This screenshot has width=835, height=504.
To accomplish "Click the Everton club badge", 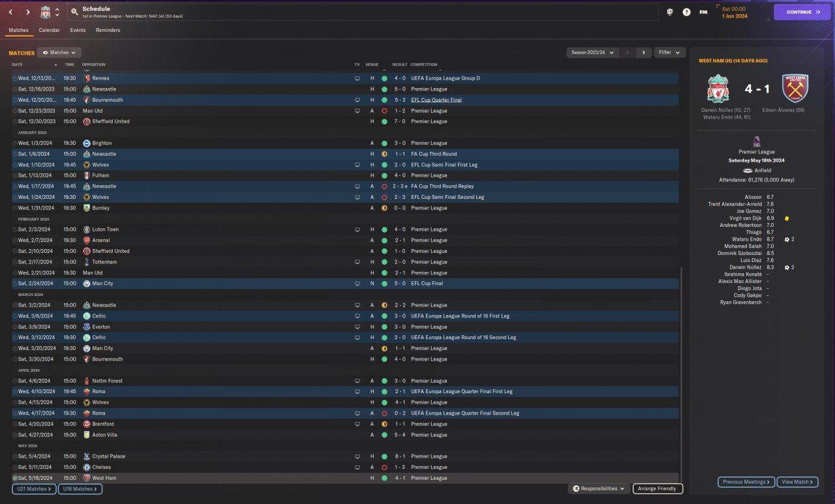I will click(87, 327).
